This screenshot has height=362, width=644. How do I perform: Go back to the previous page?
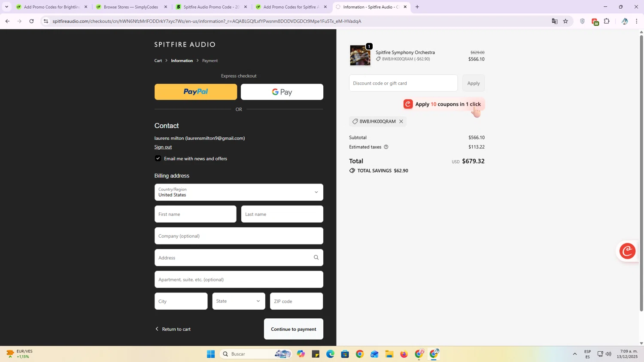click(7, 21)
